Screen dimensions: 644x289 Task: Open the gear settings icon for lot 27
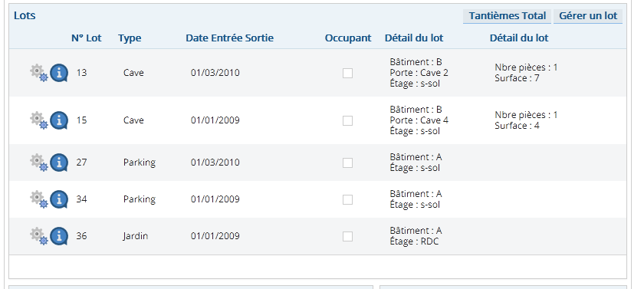(x=39, y=163)
